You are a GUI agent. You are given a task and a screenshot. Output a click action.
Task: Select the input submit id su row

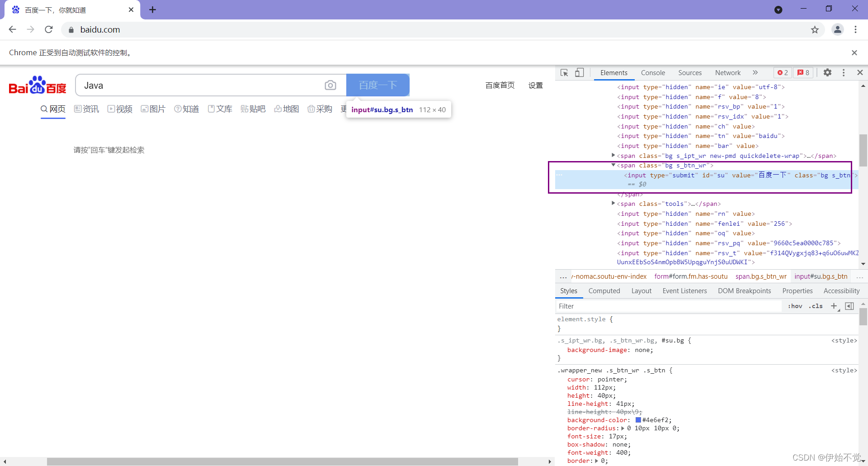pyautogui.click(x=707, y=179)
